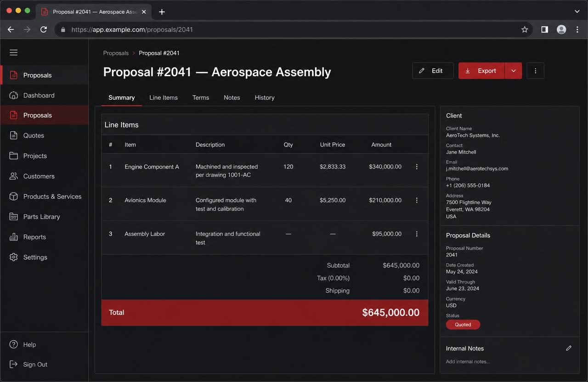Open the tab search chevron in title bar
The height and width of the screenshot is (382, 588).
(x=577, y=11)
